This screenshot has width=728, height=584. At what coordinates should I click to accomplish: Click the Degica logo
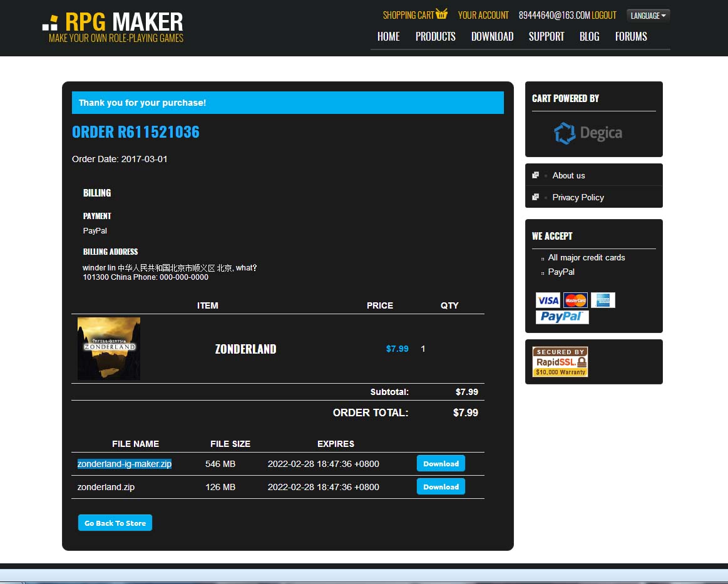tap(588, 133)
